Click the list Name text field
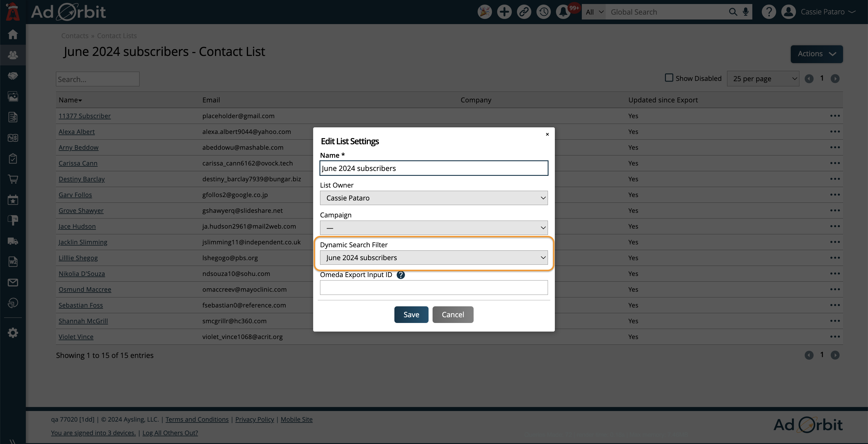The width and height of the screenshot is (868, 444). [x=434, y=168]
